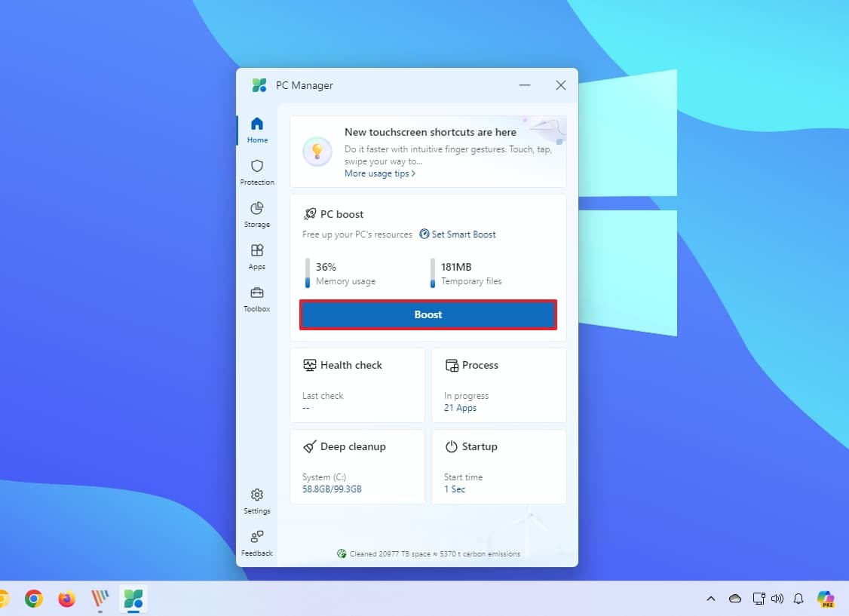Open the Toolbox section
The width and height of the screenshot is (849, 616).
click(257, 299)
